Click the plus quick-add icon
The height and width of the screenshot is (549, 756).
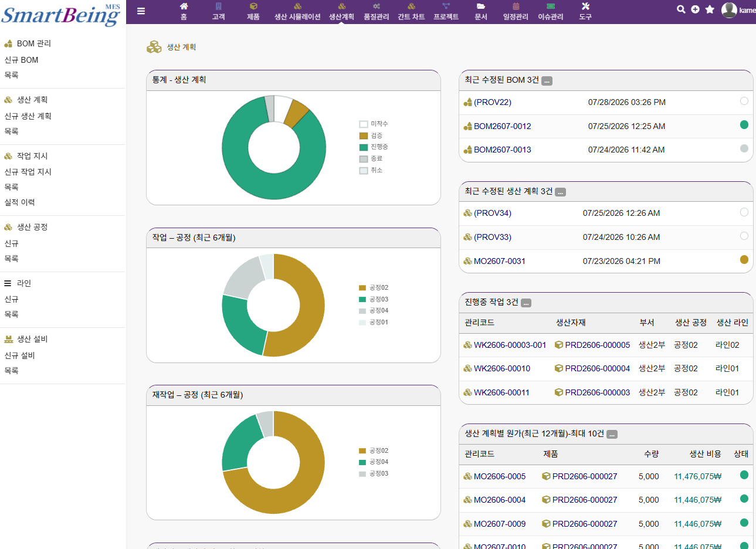point(695,9)
